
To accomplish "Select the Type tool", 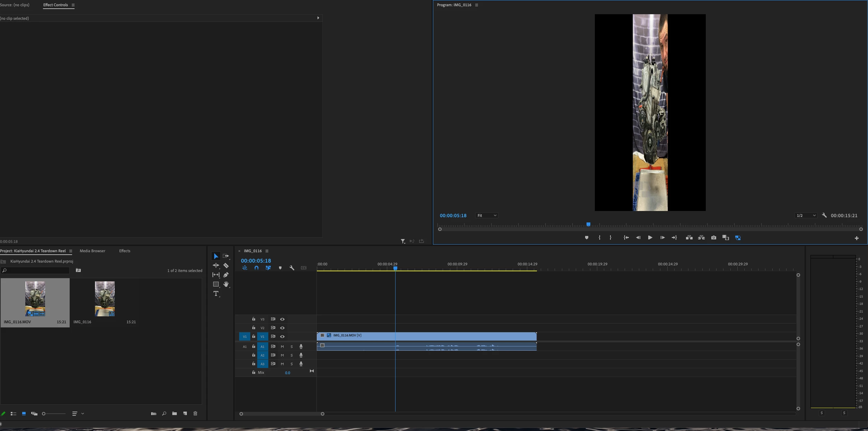I will (x=216, y=294).
